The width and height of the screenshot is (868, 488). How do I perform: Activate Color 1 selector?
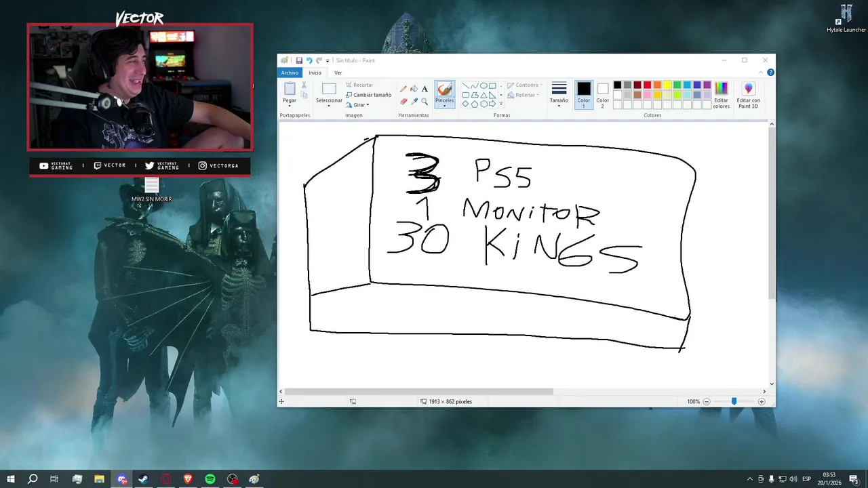pyautogui.click(x=584, y=94)
